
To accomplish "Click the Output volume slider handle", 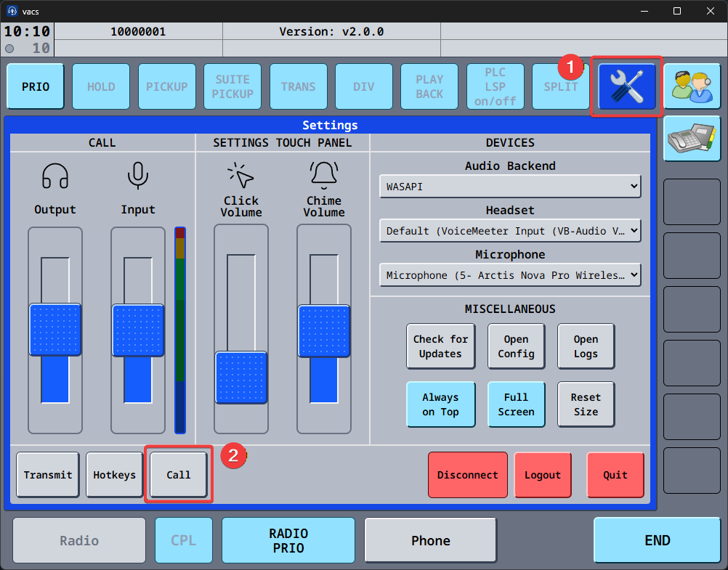I will [x=55, y=330].
